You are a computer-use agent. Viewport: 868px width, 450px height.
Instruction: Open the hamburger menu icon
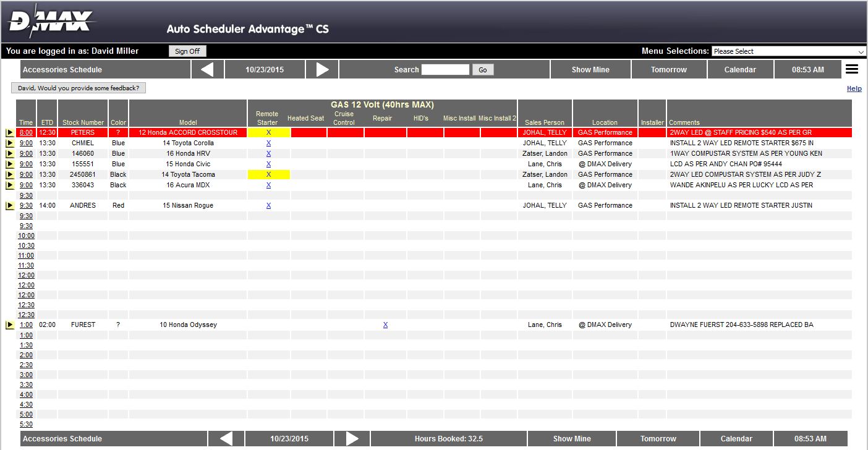[852, 69]
